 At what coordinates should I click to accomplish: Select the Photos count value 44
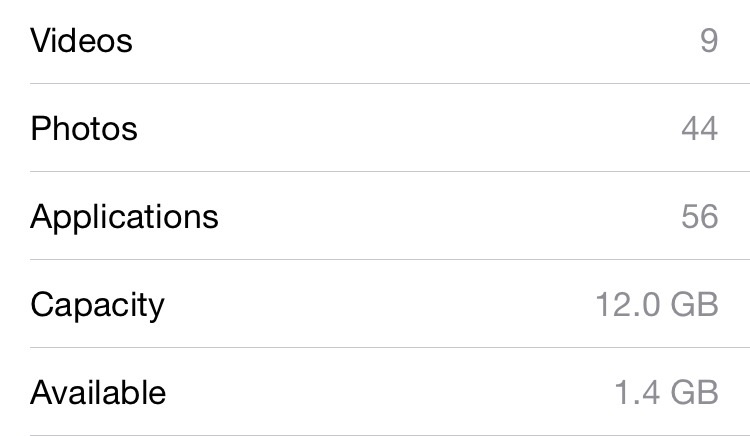(700, 129)
